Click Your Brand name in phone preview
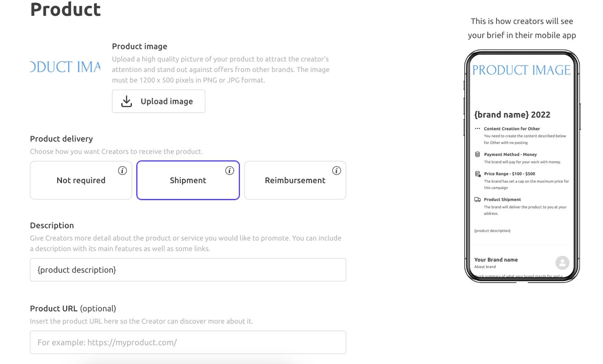This screenshot has height=364, width=603. pos(496,260)
